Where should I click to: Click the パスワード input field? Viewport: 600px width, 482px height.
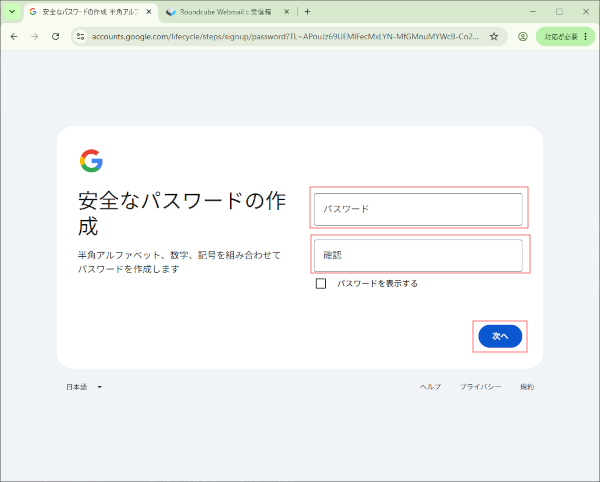[x=418, y=209]
